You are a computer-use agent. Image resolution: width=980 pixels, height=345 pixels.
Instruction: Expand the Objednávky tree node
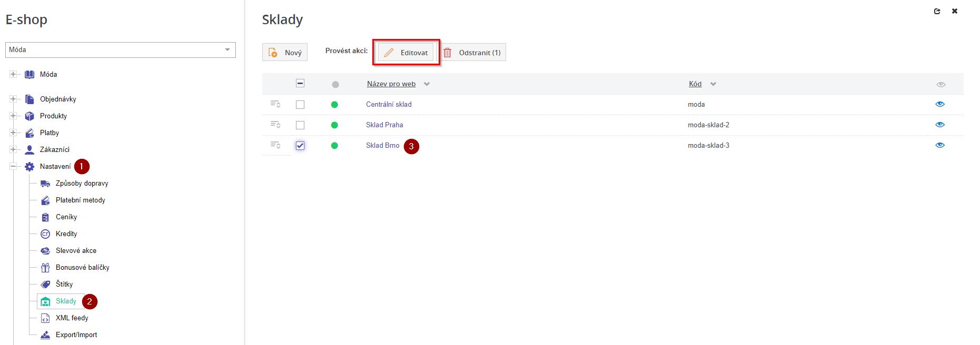[x=13, y=99]
